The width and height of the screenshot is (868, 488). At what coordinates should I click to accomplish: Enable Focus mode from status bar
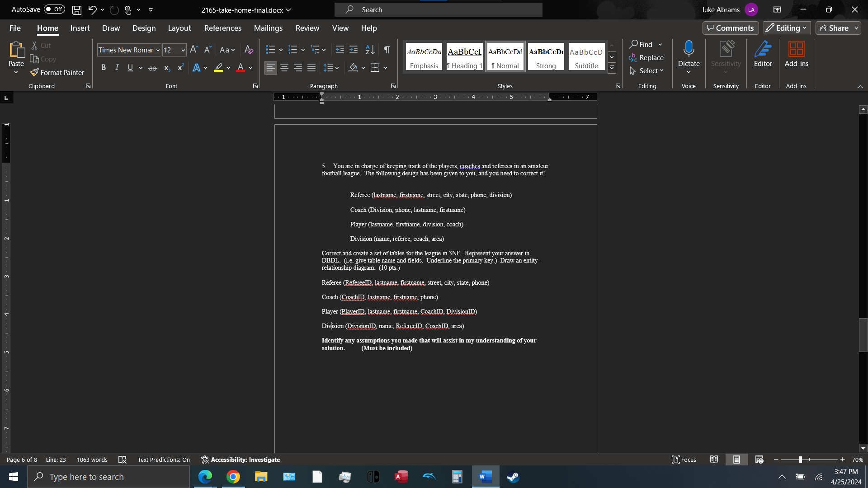pos(684,460)
